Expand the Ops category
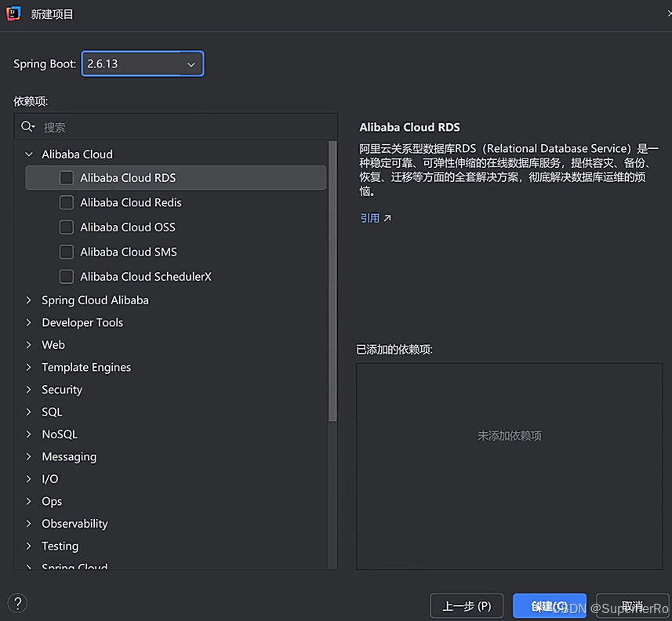Image resolution: width=672 pixels, height=621 pixels. coord(29,501)
